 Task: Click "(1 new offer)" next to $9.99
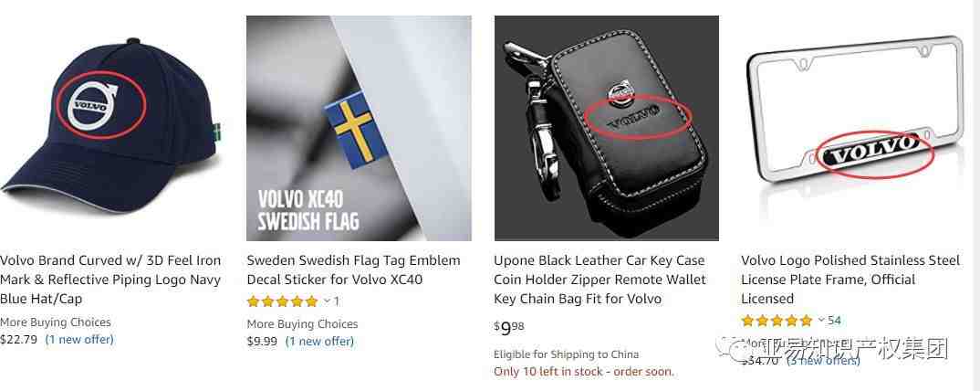pos(319,342)
